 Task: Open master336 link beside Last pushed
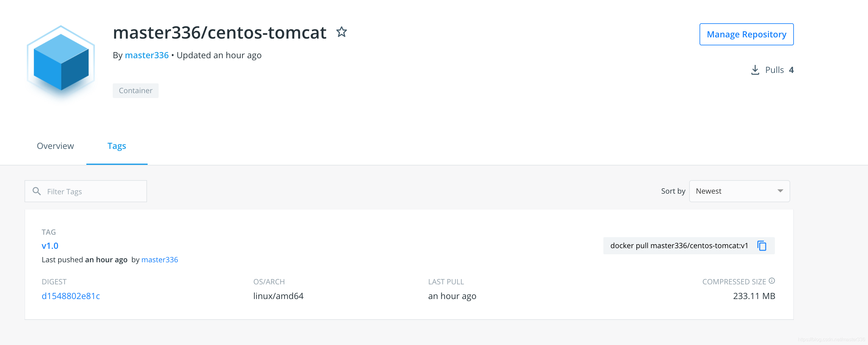coord(159,259)
